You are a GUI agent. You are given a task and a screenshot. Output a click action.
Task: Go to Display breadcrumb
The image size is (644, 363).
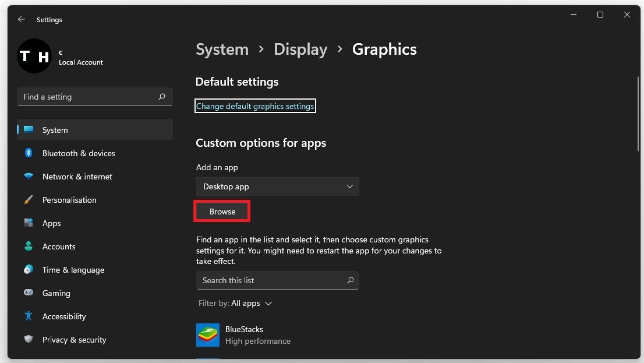(300, 50)
